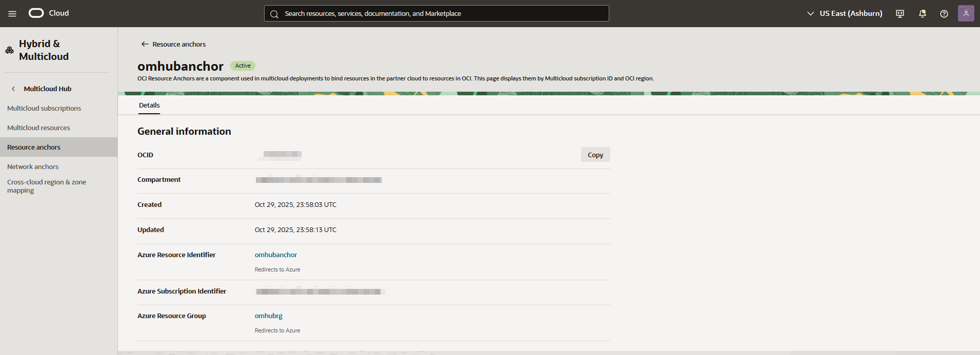Screen dimensions: 980x355
Task: Click the Active status badge
Action: pyautogui.click(x=243, y=66)
